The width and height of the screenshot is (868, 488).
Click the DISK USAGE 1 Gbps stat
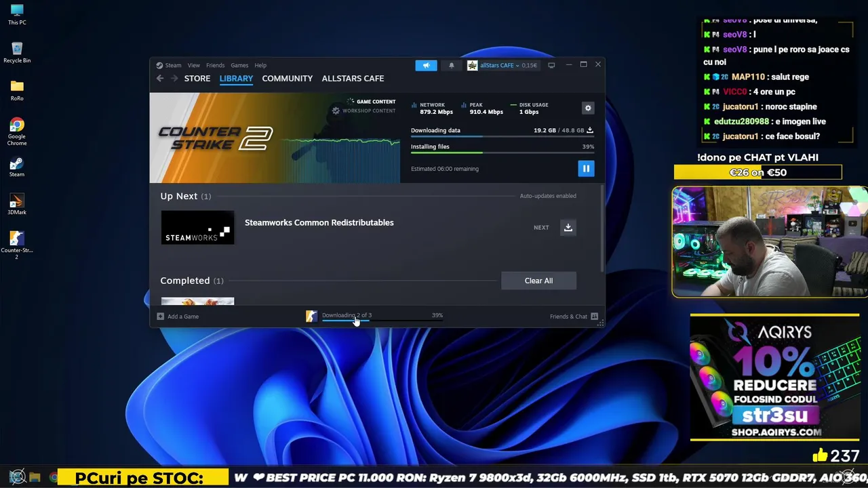pyautogui.click(x=530, y=108)
